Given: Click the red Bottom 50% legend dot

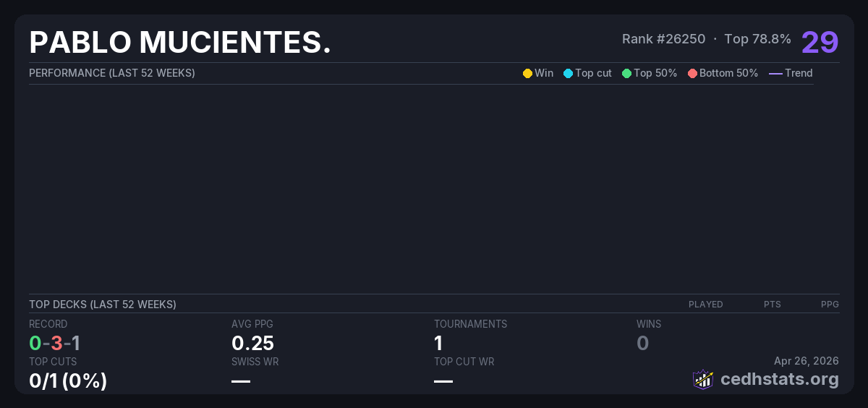Looking at the screenshot, I should pos(692,73).
